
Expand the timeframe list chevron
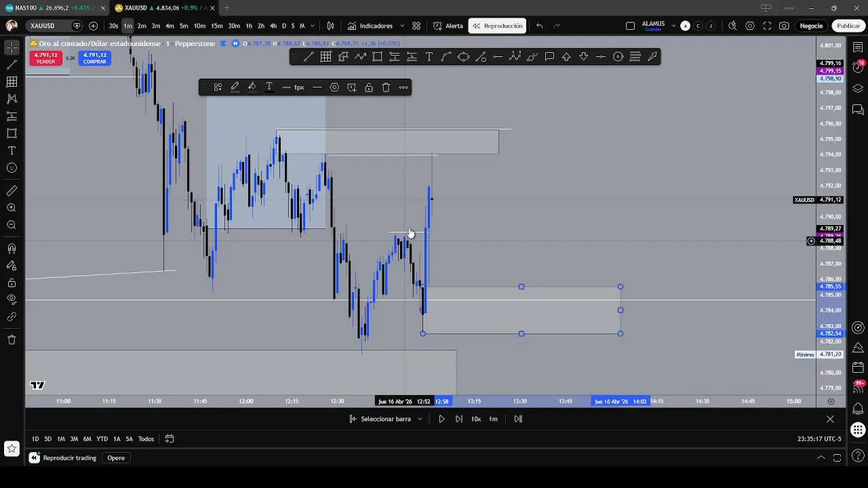coord(312,26)
